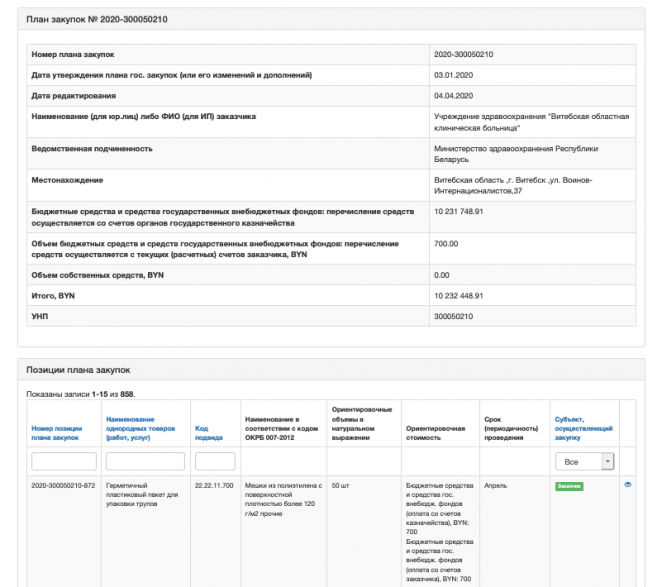This screenshot has height=587, width=662.
Task: Focus the Номер позиции filter input
Action: [64, 461]
